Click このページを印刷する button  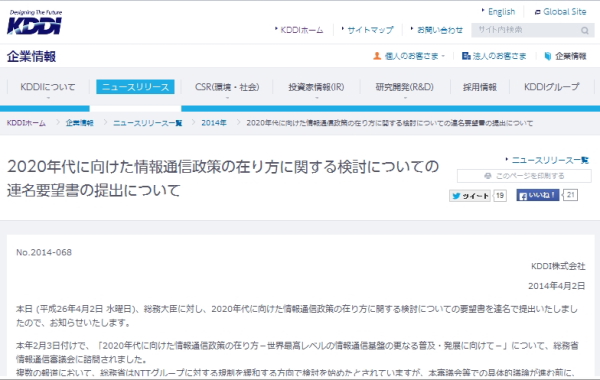tap(524, 176)
